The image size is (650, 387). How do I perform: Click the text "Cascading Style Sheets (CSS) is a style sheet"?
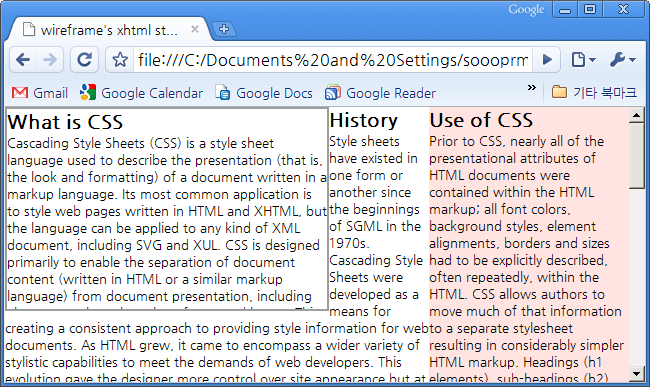(141, 143)
